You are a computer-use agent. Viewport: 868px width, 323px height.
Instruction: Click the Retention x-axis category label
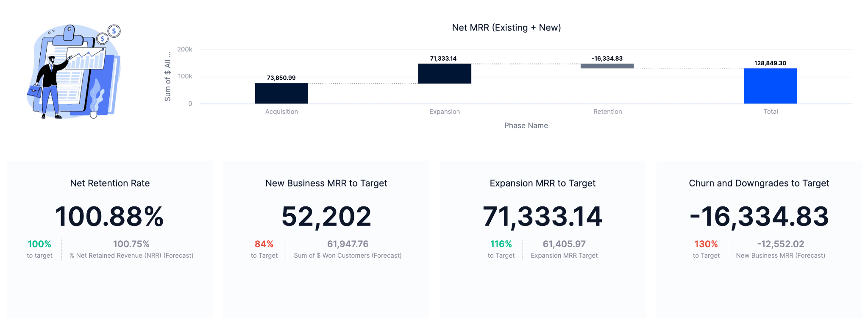607,111
